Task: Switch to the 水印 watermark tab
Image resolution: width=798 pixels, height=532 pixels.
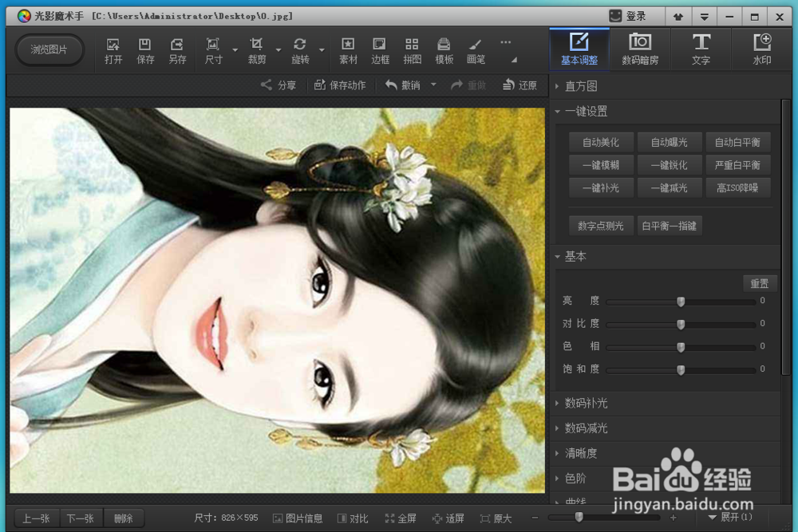Action: tap(762, 49)
